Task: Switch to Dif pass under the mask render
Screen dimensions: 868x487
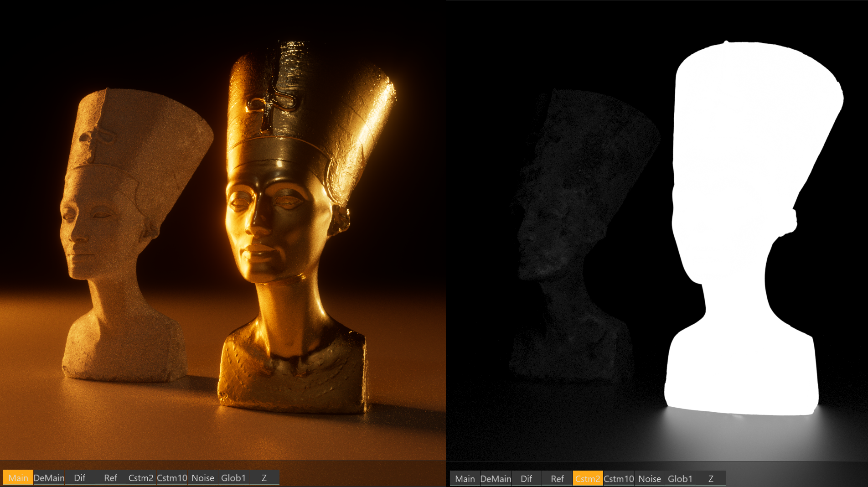Action: click(x=527, y=478)
